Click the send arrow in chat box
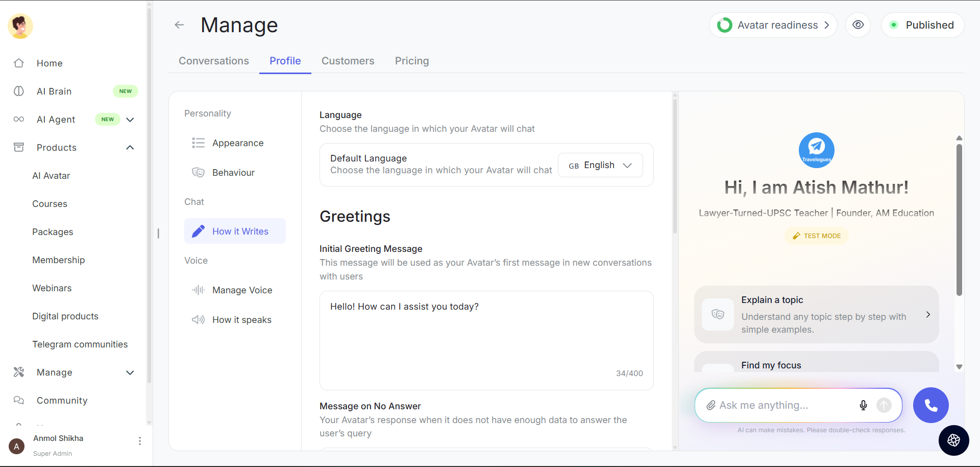 [884, 405]
